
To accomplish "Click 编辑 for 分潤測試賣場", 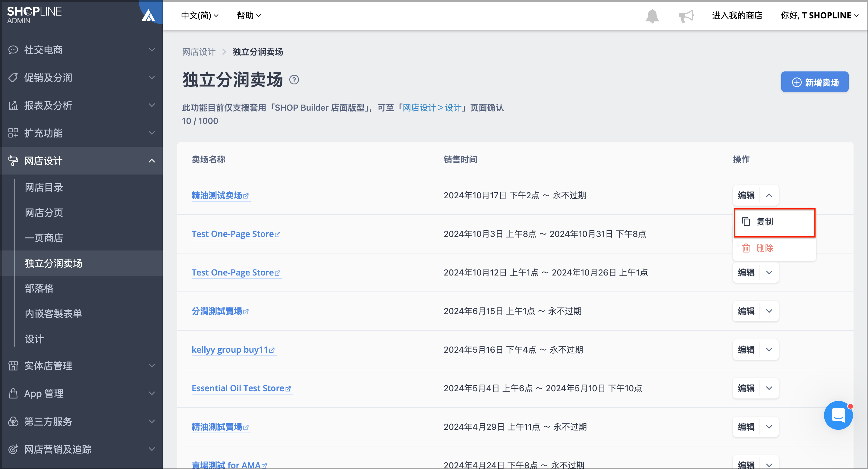I will point(746,311).
